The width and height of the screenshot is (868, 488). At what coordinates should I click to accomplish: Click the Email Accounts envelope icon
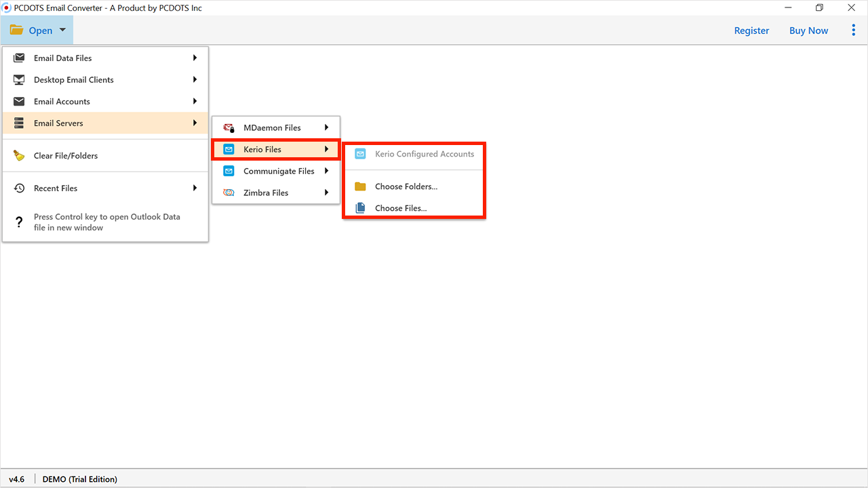[x=19, y=101]
